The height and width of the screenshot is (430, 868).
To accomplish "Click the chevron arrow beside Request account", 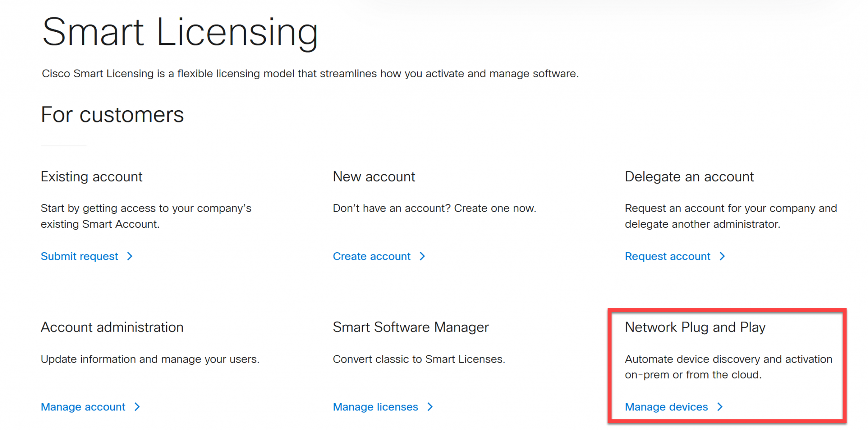I will tap(723, 256).
